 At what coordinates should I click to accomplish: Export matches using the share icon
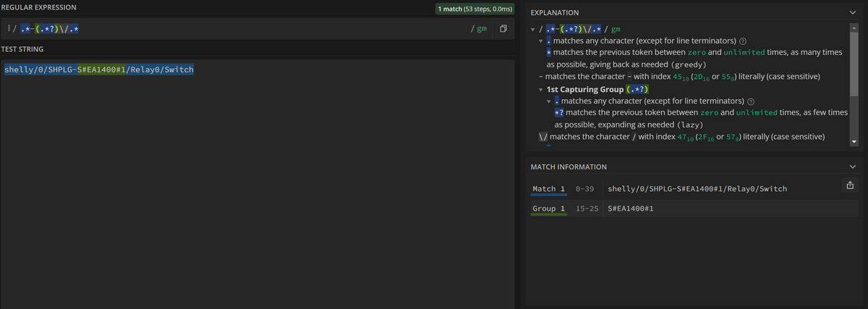coord(849,186)
